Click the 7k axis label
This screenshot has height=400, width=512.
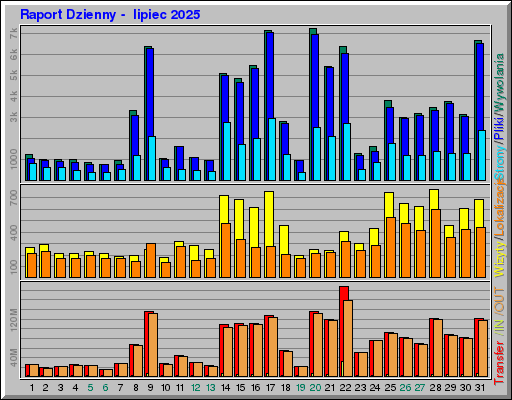14,33
